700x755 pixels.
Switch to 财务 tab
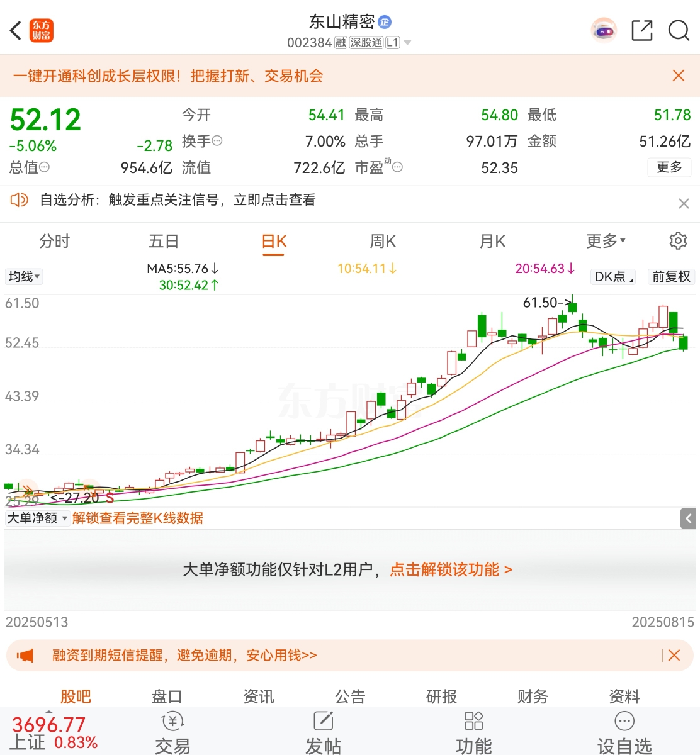533,696
